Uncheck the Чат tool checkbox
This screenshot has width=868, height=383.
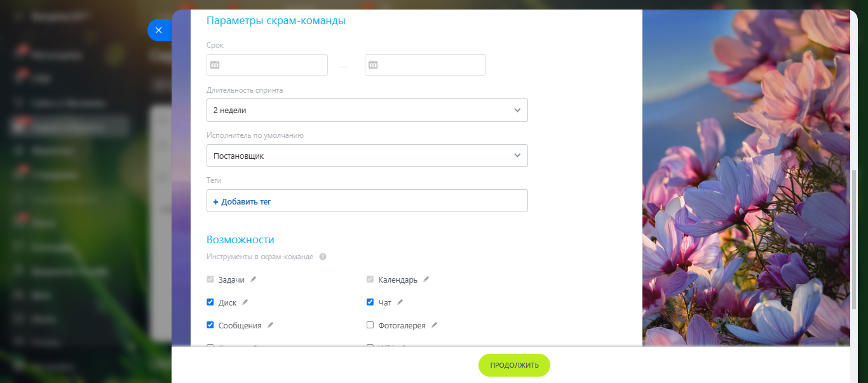coord(370,302)
